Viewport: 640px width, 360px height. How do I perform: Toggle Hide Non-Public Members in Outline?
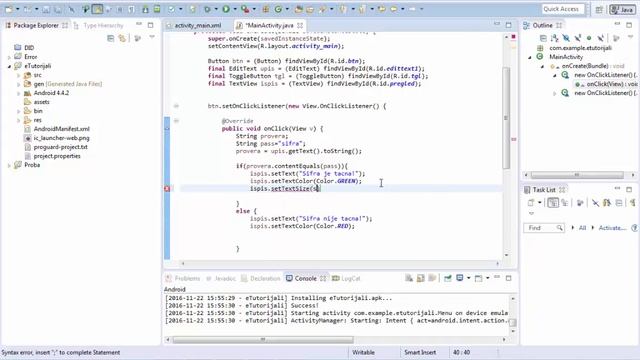[589, 38]
